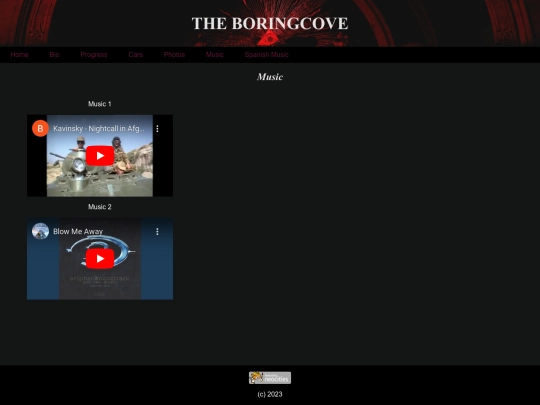Select the Music nav link
Image resolution: width=540 pixels, height=405 pixels.
pos(215,55)
